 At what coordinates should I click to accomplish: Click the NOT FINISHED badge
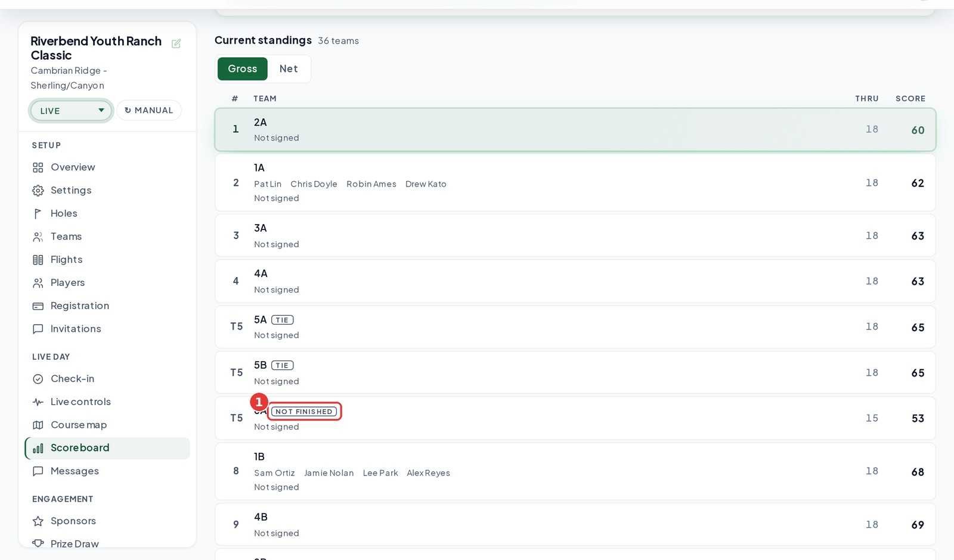[x=304, y=412]
